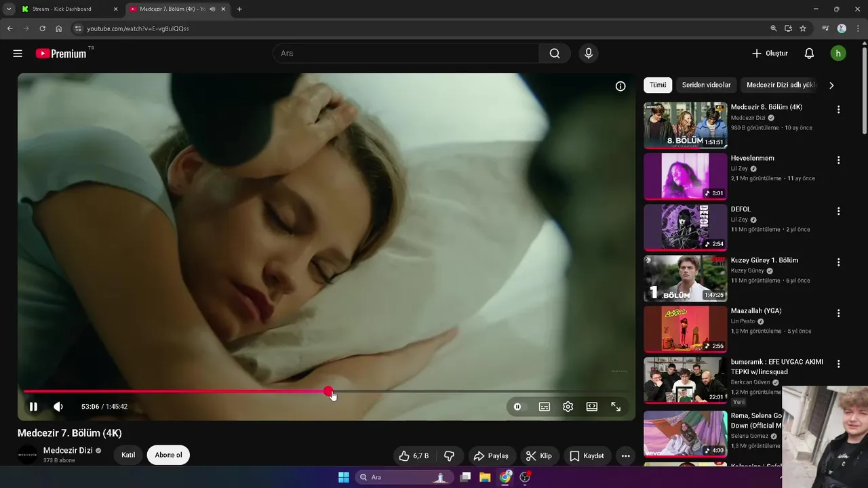Open Maazallah (YGA) video title
Screen dimensions: 868x488
click(x=756, y=311)
